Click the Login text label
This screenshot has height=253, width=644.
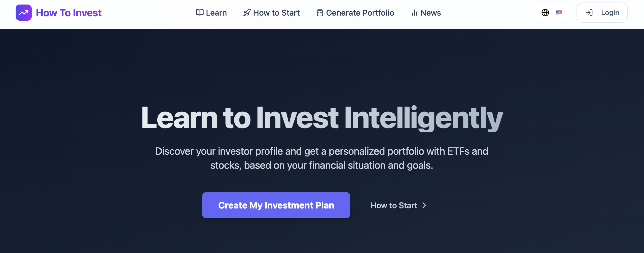[610, 13]
